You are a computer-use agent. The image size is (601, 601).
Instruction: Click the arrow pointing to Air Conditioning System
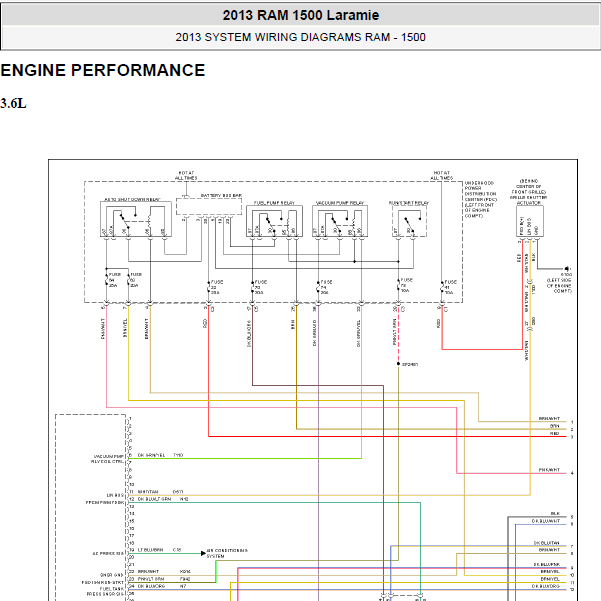203,553
